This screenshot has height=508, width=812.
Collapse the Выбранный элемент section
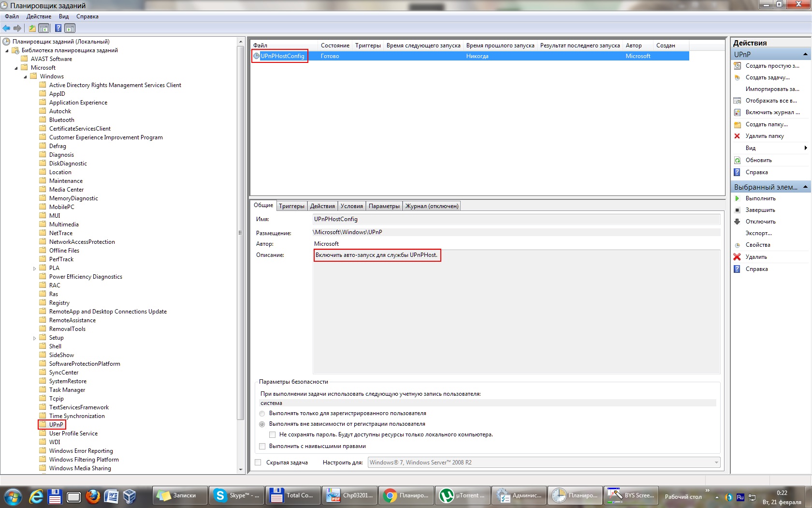(805, 187)
